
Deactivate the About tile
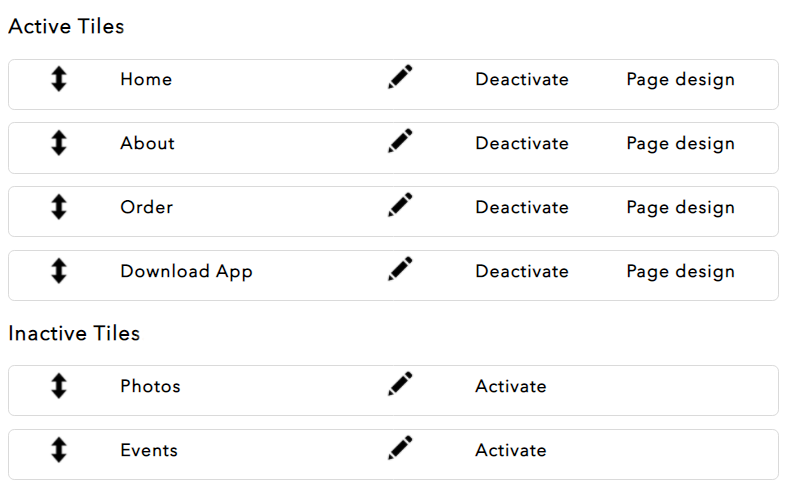522,143
